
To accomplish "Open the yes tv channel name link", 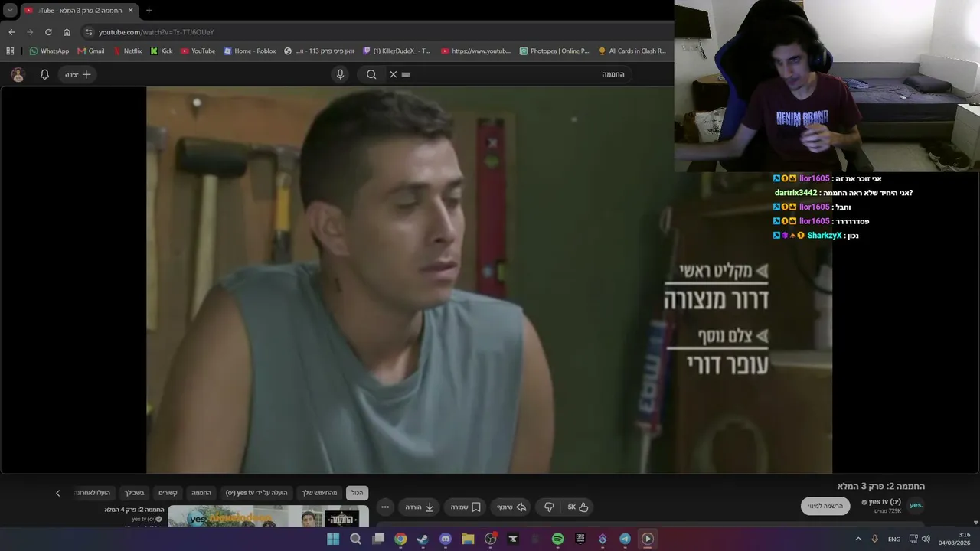I will pos(884,502).
